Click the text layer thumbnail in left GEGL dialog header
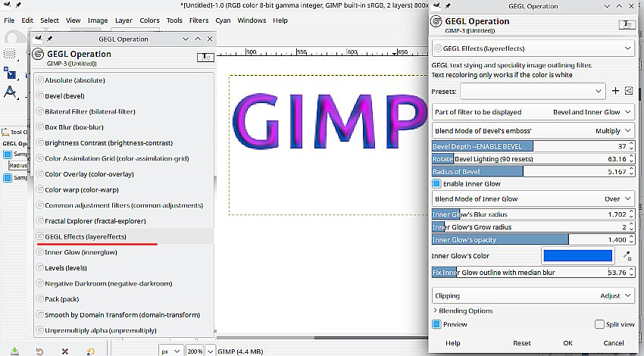This screenshot has width=644, height=356. pos(205,57)
